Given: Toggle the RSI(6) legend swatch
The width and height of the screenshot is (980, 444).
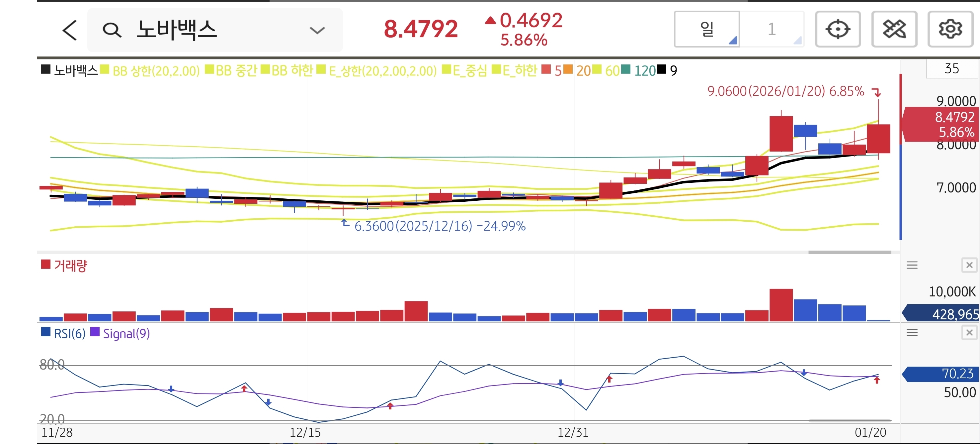Looking at the screenshot, I should pyautogui.click(x=46, y=332).
